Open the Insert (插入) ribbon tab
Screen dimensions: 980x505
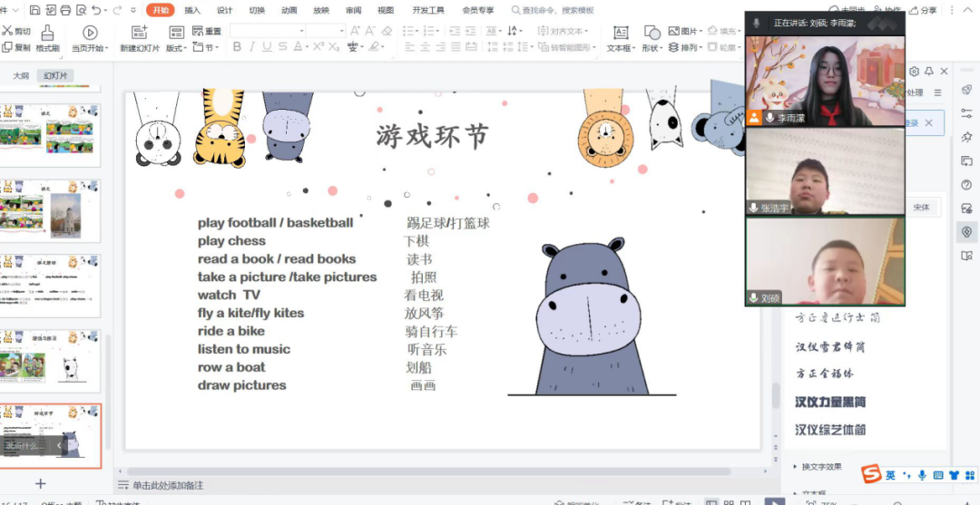(192, 10)
